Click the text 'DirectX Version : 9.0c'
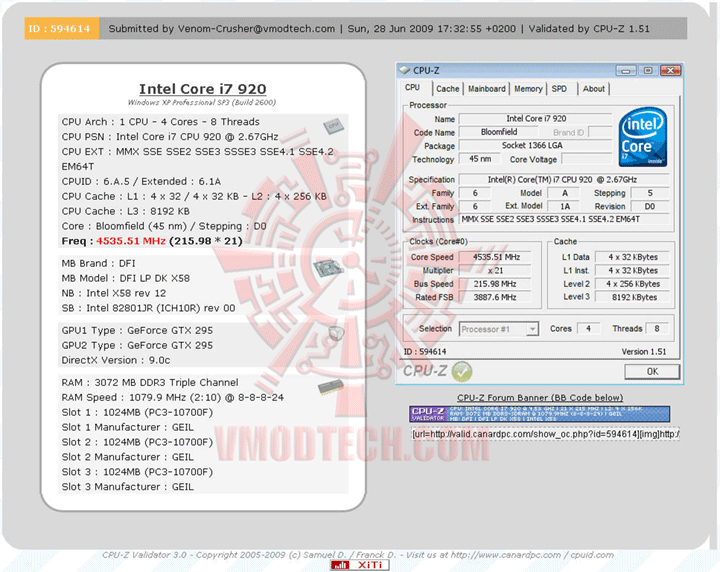Screen dimensions: 720x572 click(116, 360)
